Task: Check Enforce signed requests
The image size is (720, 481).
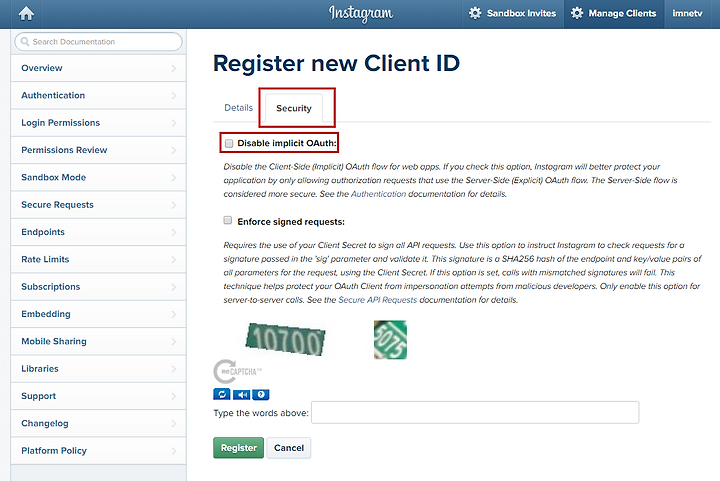Action: tap(228, 220)
